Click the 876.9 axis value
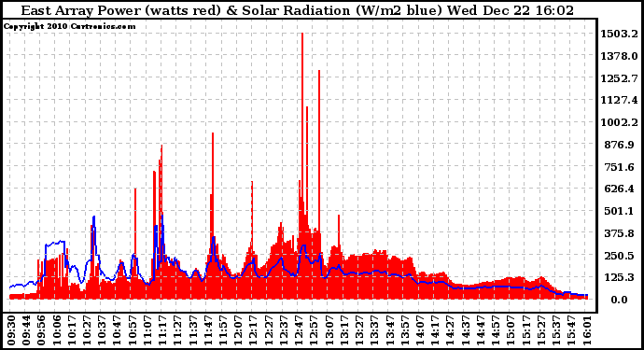644x350 pixels. click(x=619, y=145)
